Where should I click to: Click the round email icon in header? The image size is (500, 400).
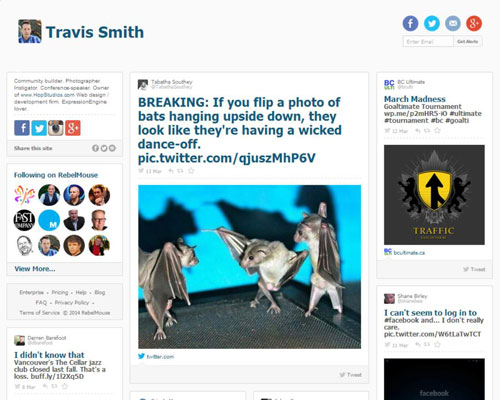point(453,23)
